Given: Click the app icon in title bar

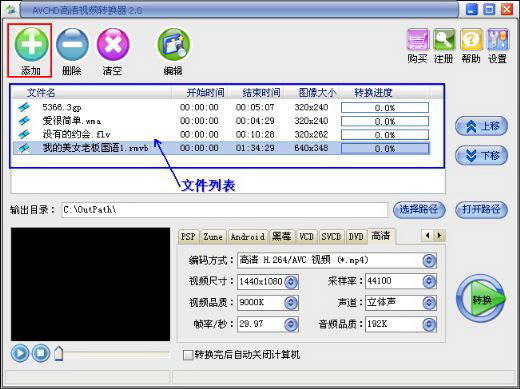Looking at the screenshot, I should point(10,9).
